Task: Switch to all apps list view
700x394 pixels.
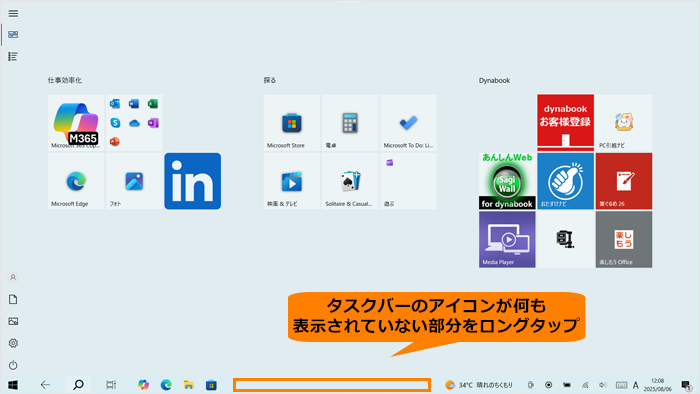Action: (13, 56)
